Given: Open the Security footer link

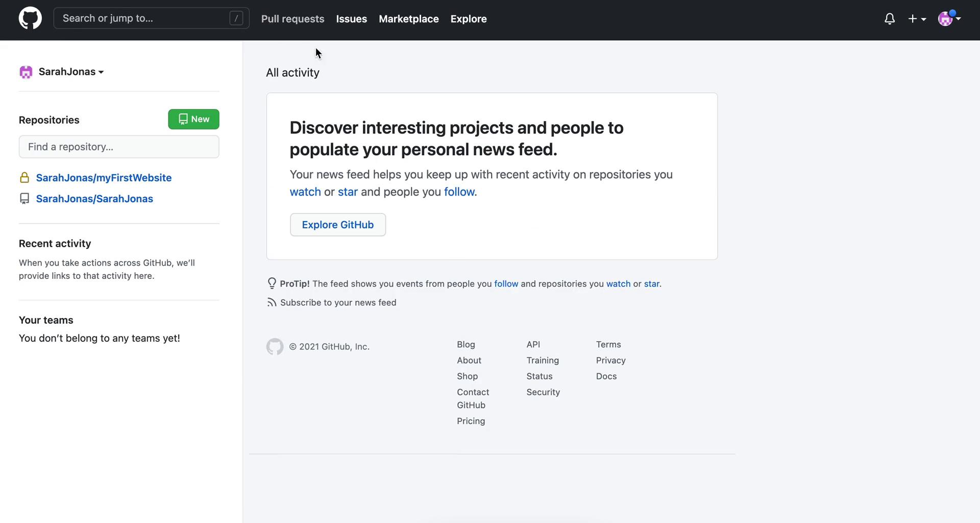Looking at the screenshot, I should (543, 392).
